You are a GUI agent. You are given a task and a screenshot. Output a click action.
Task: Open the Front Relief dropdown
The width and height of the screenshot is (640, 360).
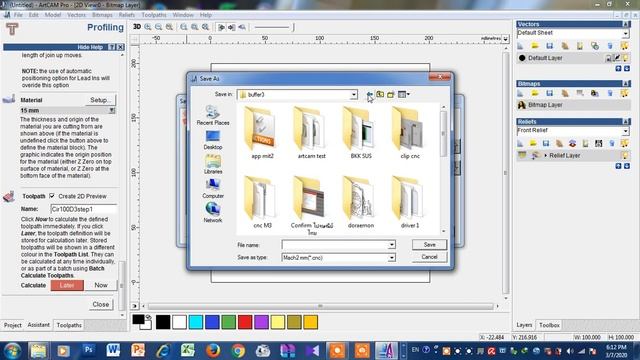click(x=626, y=131)
